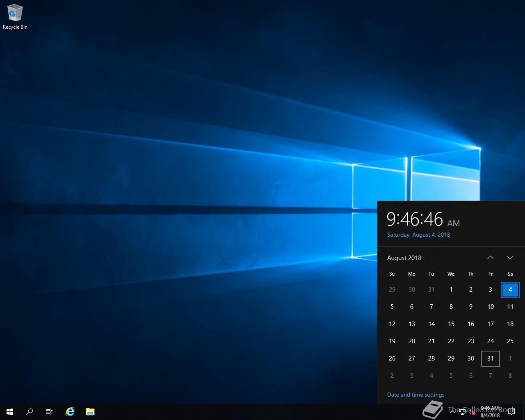The height and width of the screenshot is (420, 525).
Task: Choose August 14 in the calendar
Action: pyautogui.click(x=431, y=324)
